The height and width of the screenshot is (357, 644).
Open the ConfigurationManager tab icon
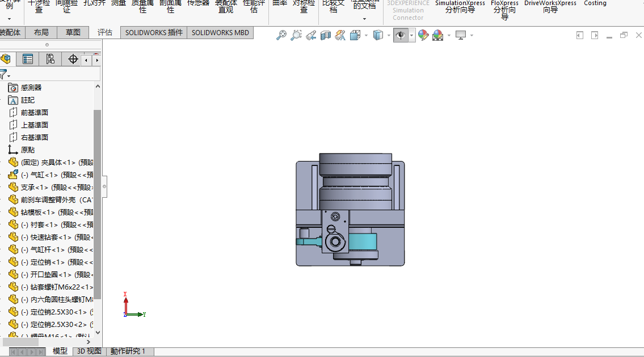click(x=50, y=59)
